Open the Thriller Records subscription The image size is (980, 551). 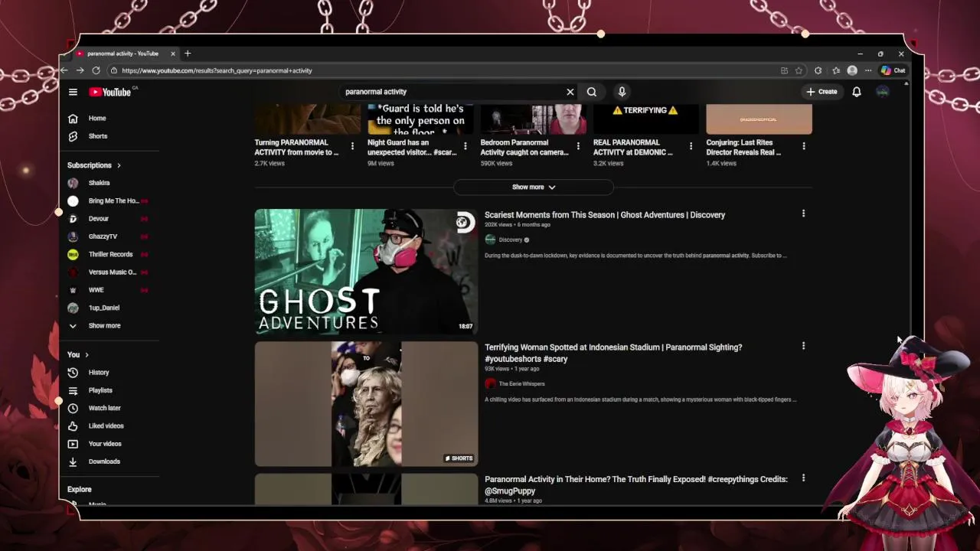tap(110, 254)
